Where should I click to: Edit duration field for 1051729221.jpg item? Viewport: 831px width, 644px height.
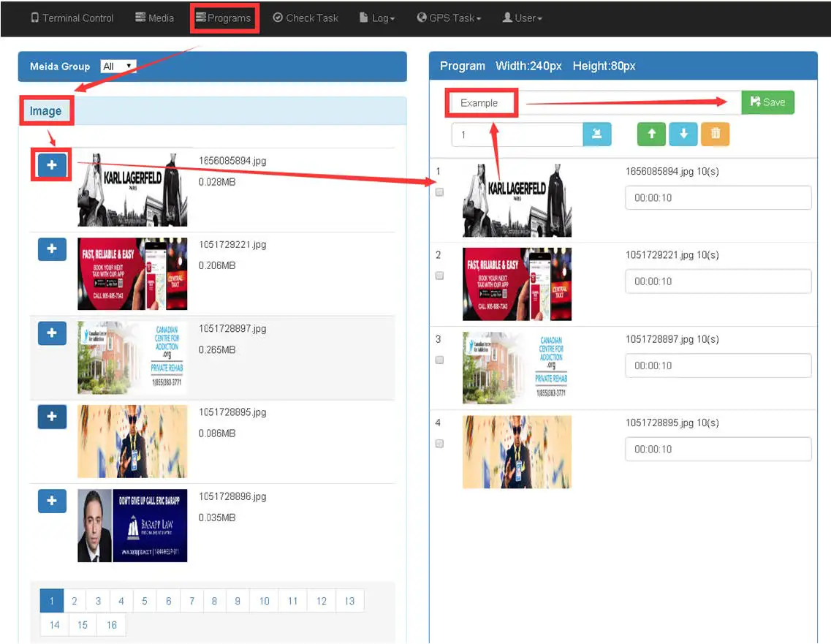point(718,281)
